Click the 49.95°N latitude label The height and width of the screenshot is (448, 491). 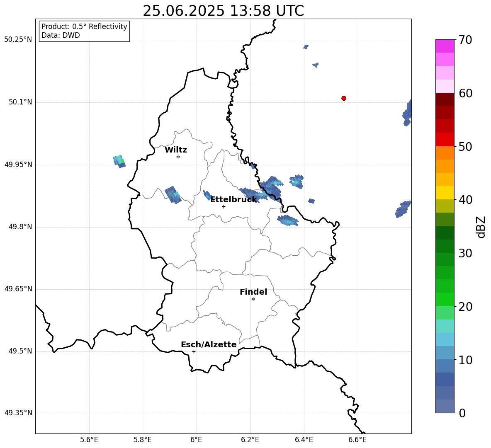click(18, 165)
